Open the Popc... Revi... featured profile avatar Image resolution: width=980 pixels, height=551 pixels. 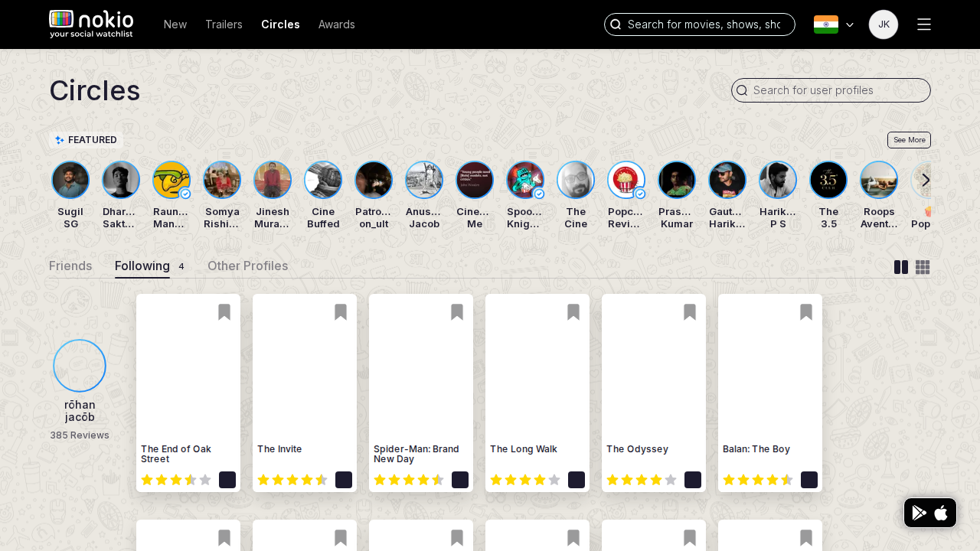[x=626, y=180]
